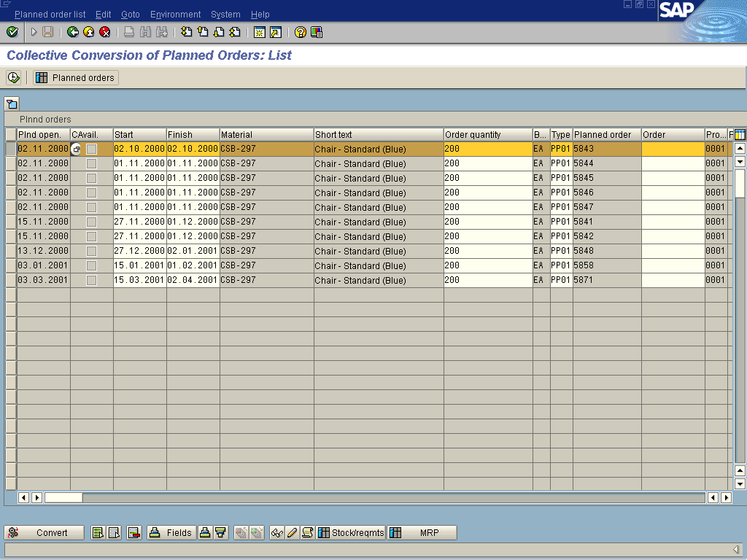Expand the command field triangle arrow
This screenshot has height=560, width=747.
[x=34, y=32]
